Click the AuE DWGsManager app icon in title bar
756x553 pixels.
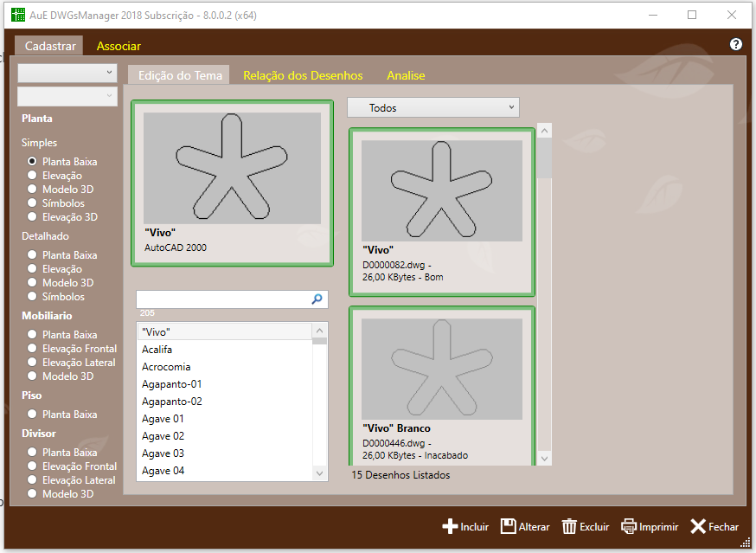click(x=17, y=15)
